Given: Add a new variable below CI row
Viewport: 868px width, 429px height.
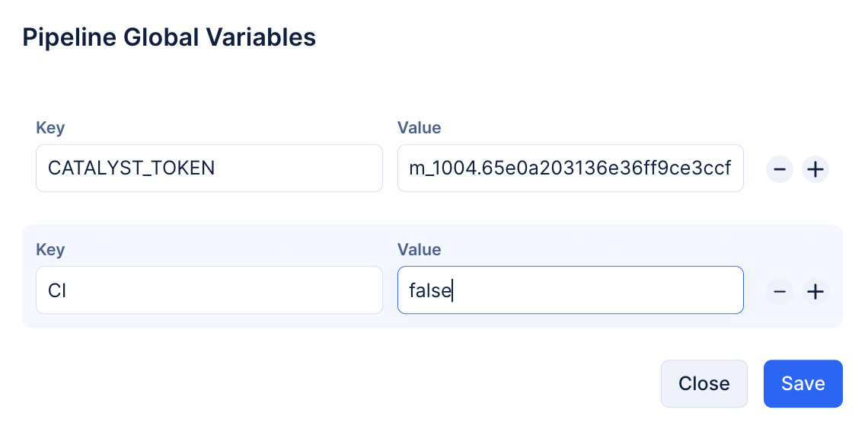Looking at the screenshot, I should pos(815,291).
